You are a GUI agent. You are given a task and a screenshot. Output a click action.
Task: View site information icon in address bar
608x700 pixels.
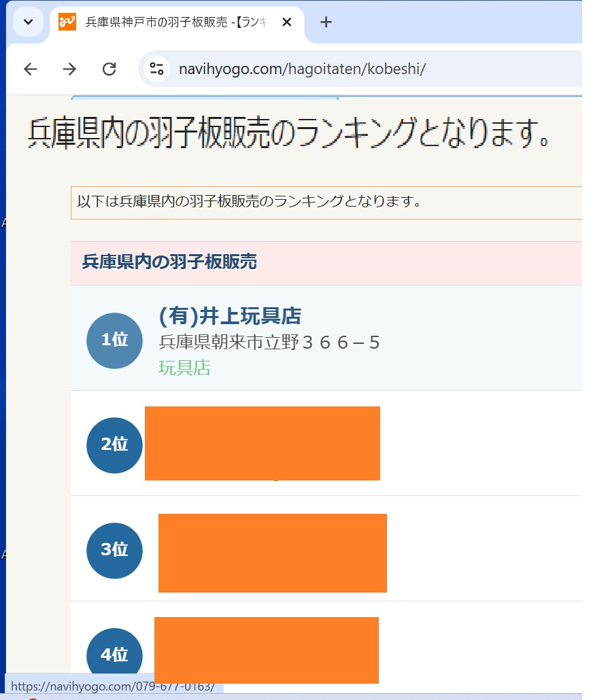tap(157, 69)
